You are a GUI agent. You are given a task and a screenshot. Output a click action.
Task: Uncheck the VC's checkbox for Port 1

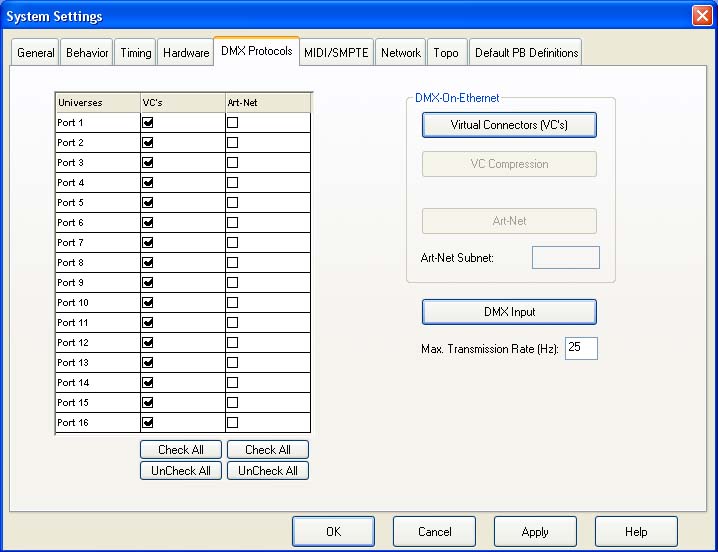pos(148,122)
